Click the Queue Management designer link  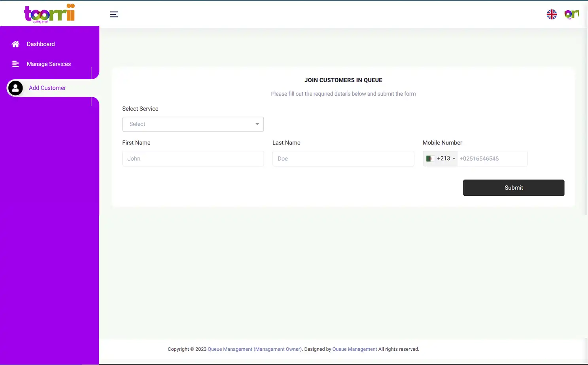tap(354, 349)
